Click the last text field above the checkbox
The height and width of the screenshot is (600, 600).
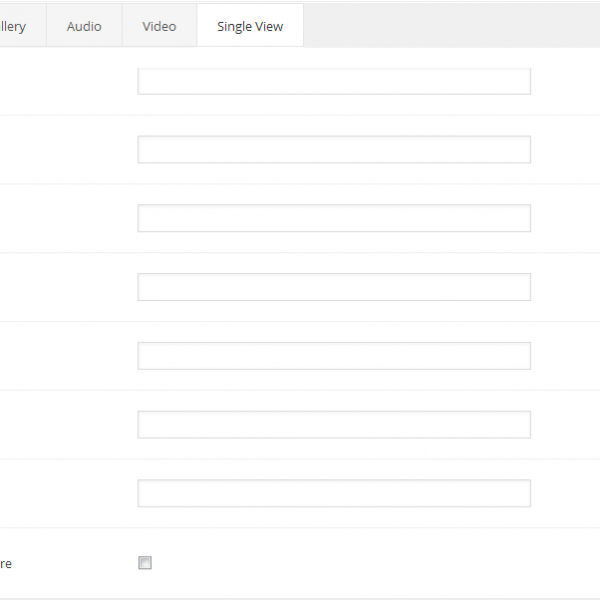click(334, 493)
